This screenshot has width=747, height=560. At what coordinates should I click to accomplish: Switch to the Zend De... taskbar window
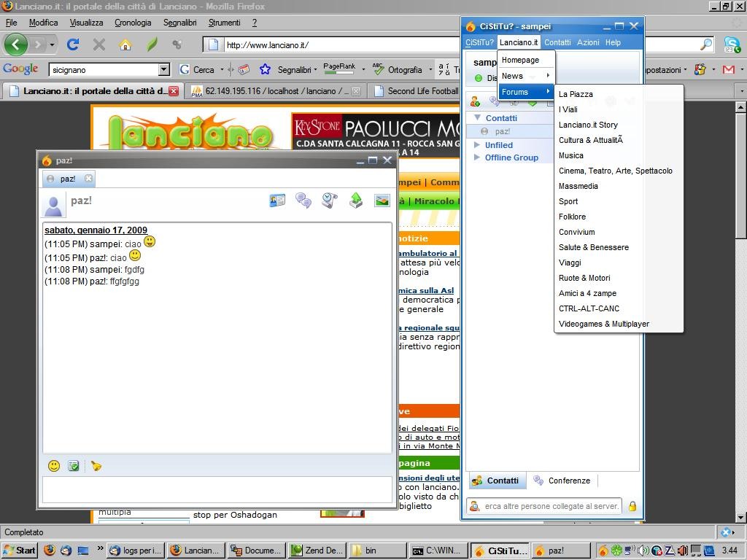point(317,551)
